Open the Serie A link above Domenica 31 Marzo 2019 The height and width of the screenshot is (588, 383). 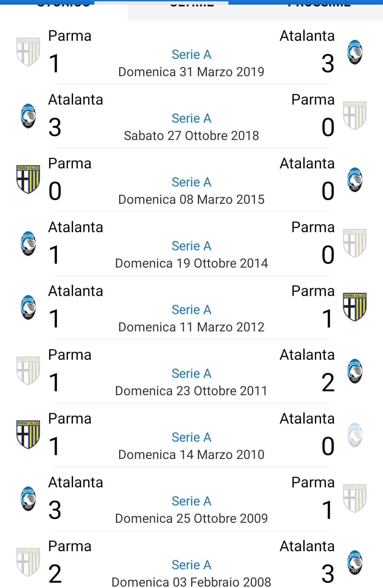[x=191, y=55]
